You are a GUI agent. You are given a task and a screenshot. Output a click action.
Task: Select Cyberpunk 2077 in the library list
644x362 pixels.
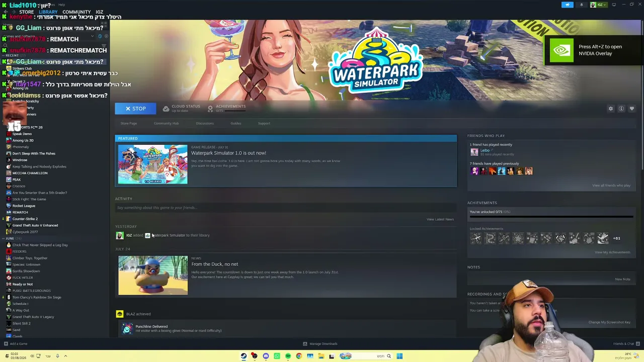pyautogui.click(x=25, y=232)
